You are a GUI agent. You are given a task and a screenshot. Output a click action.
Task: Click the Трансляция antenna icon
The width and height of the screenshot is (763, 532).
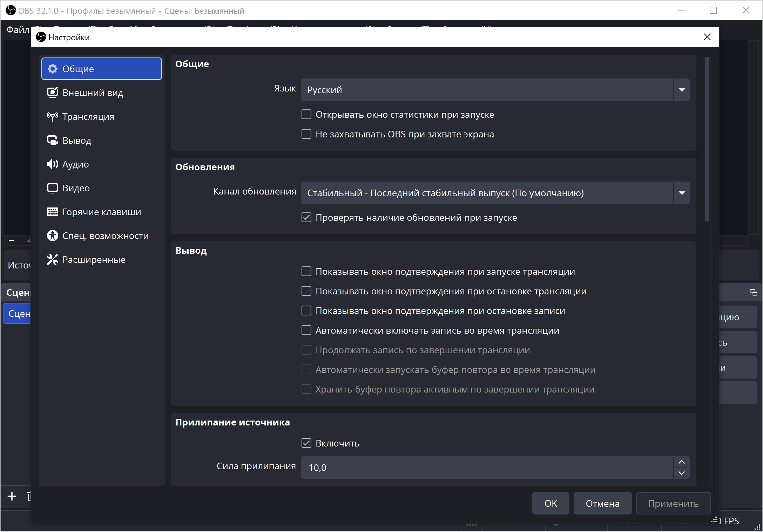coord(53,116)
